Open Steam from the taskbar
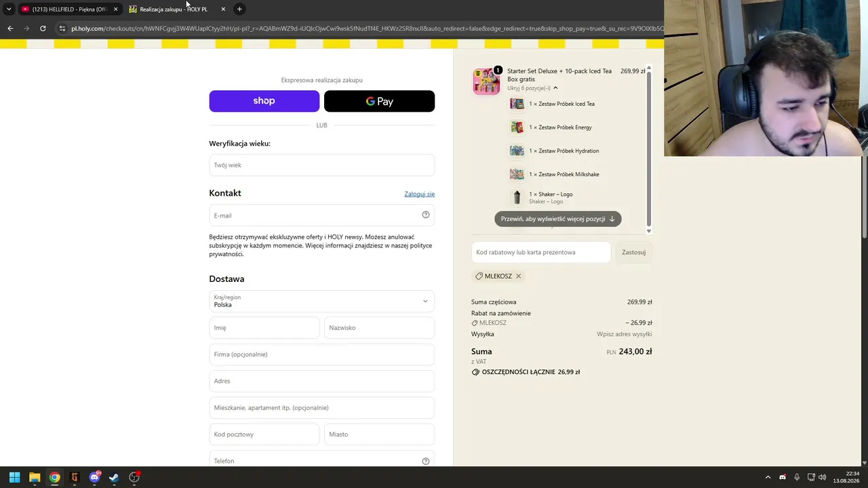The height and width of the screenshot is (488, 868). [114, 477]
